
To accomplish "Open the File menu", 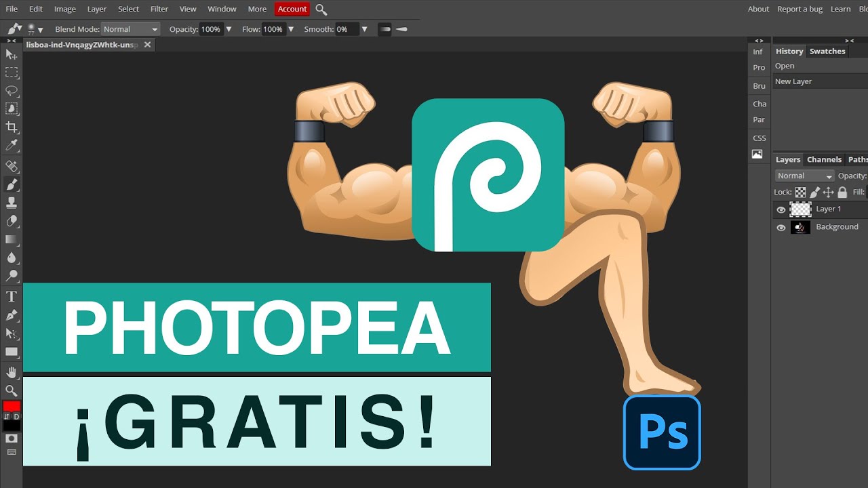I will tap(12, 9).
